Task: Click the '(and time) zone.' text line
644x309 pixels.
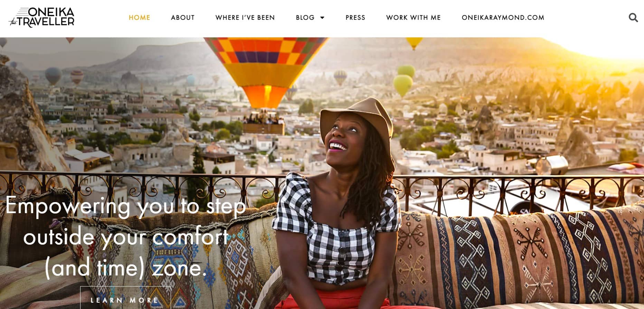Action: (125, 268)
